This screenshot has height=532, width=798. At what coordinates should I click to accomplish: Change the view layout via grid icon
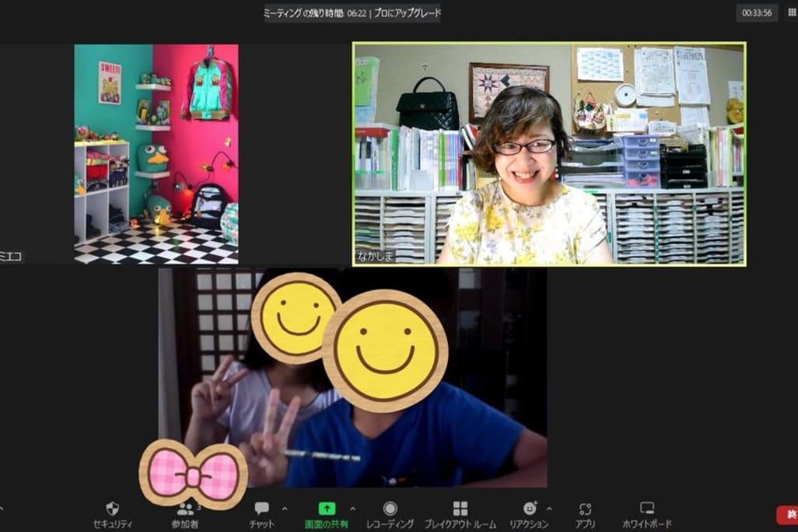(792, 12)
